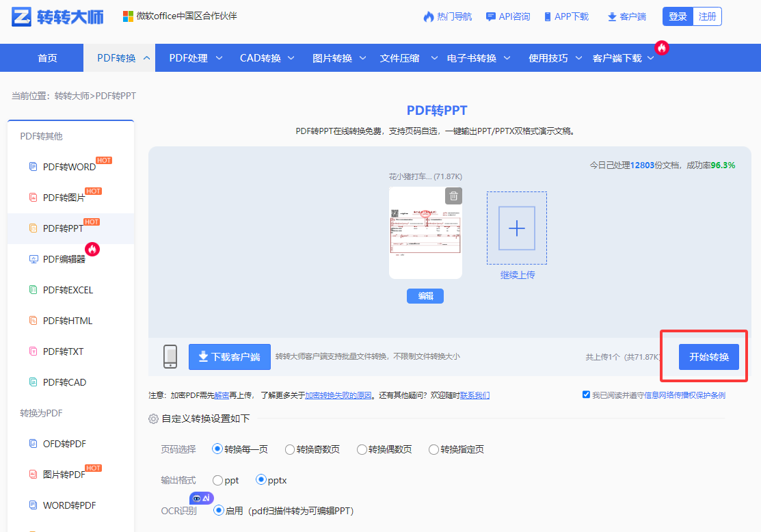Click the 注册 button
The height and width of the screenshot is (532, 761).
(x=707, y=16)
